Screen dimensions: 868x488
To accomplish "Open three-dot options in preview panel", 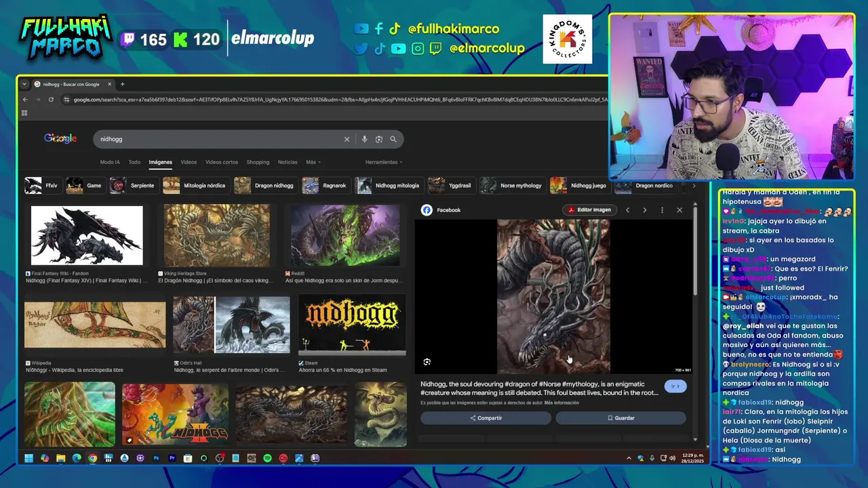I will (x=663, y=210).
